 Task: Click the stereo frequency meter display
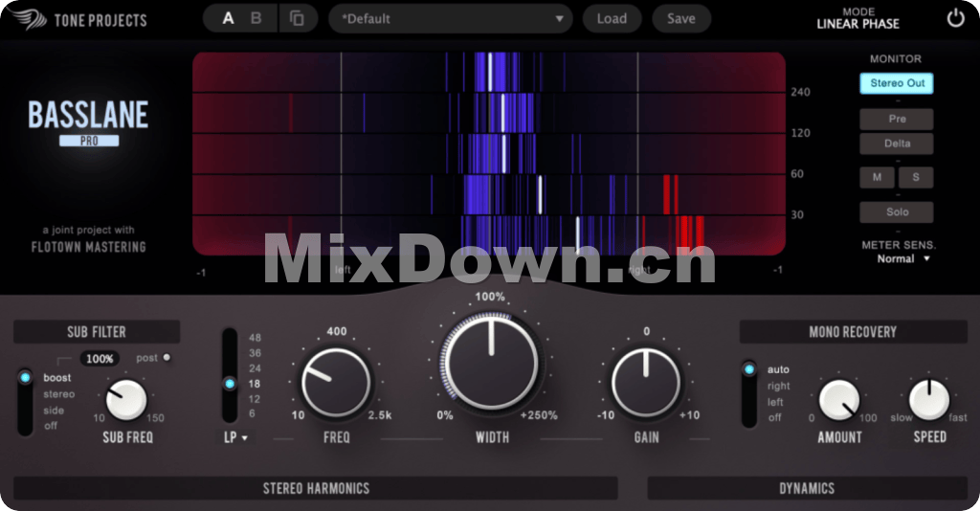pyautogui.click(x=489, y=154)
